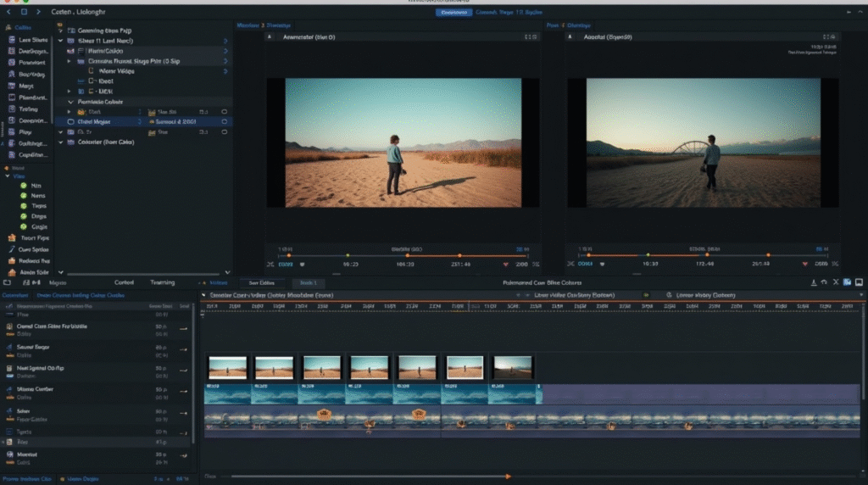Click the expand icon in the left viewer header

[x=530, y=37]
